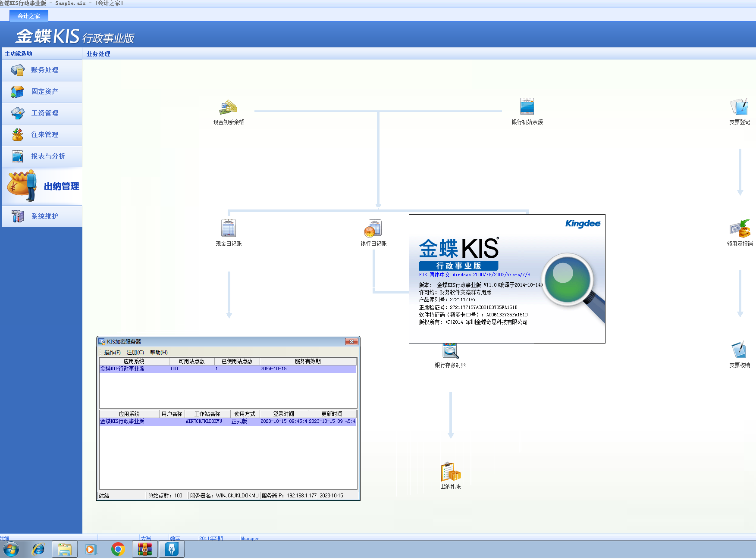Open 操作(F) menu in encryption server
This screenshot has height=559, width=756.
(x=112, y=353)
